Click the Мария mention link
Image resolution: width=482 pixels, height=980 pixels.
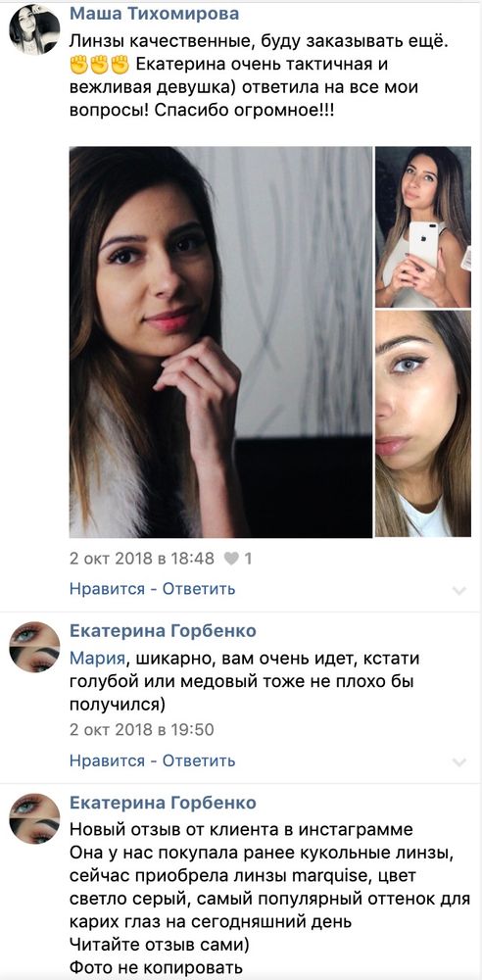[x=94, y=659]
